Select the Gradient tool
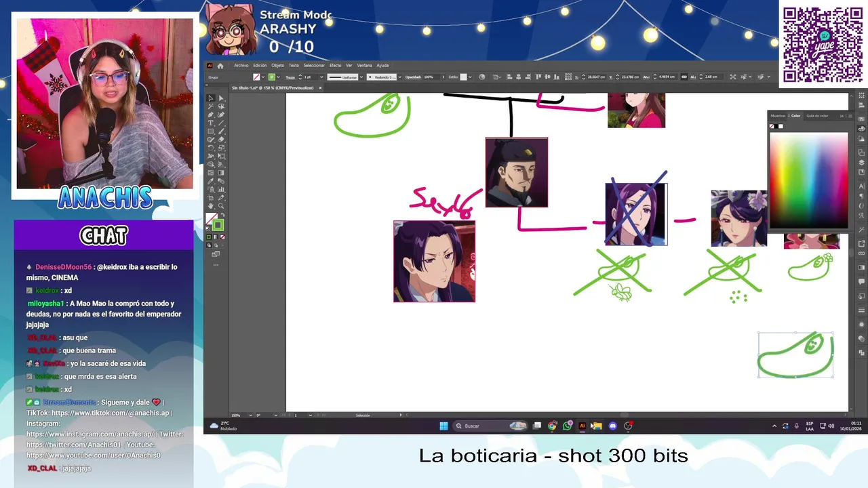 221,173
